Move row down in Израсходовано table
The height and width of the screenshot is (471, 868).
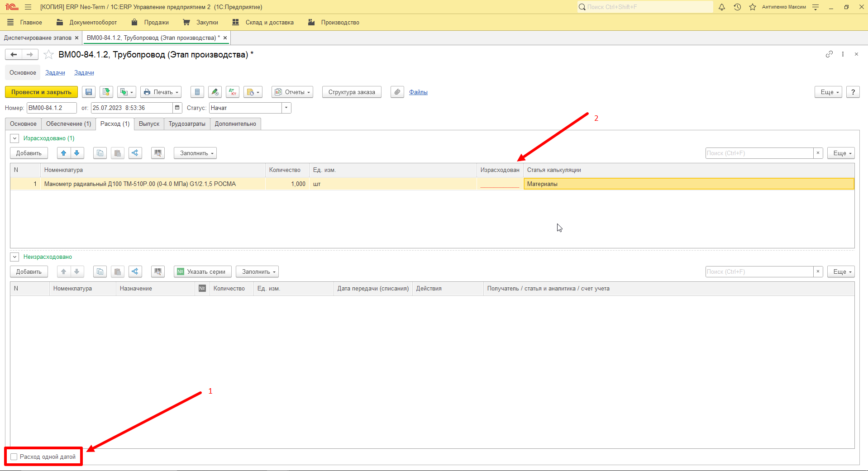tap(77, 153)
